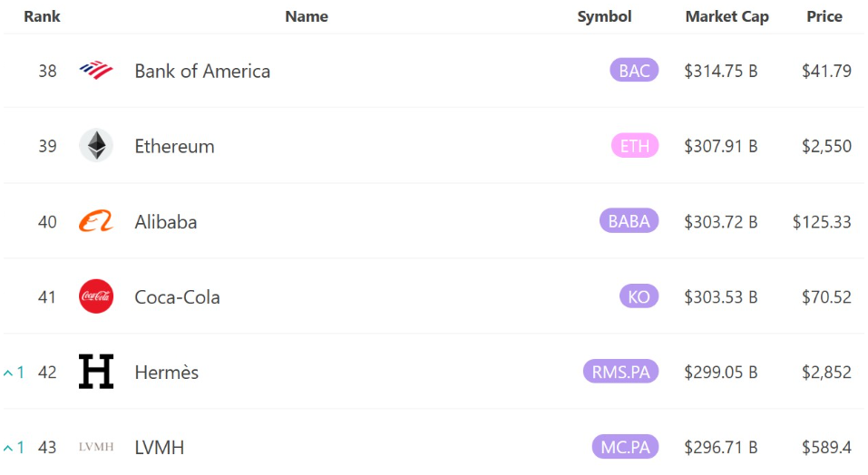This screenshot has width=868, height=475.
Task: Sort by the Symbol column header
Action: click(604, 16)
